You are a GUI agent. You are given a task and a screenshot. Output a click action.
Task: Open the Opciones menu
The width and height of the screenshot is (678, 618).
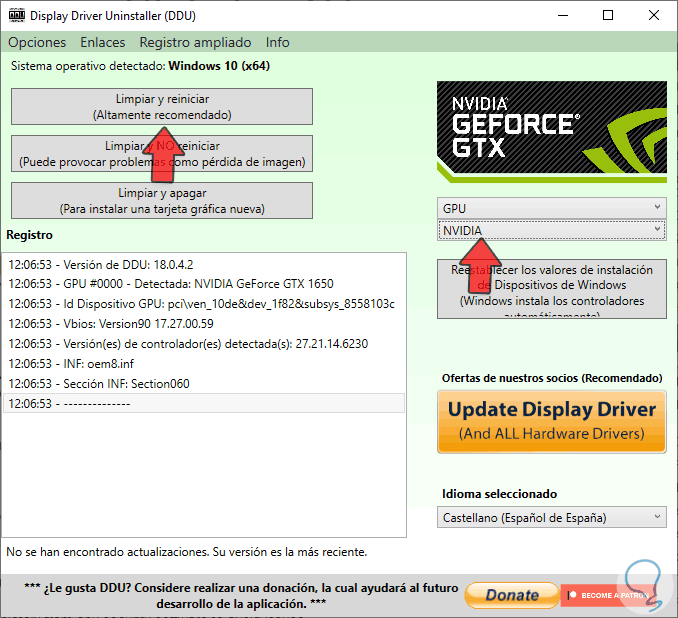tap(37, 42)
